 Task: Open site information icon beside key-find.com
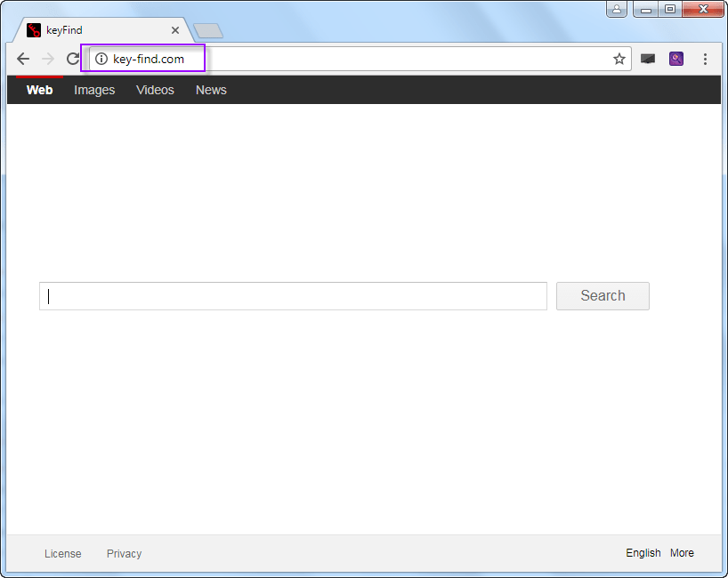(101, 59)
